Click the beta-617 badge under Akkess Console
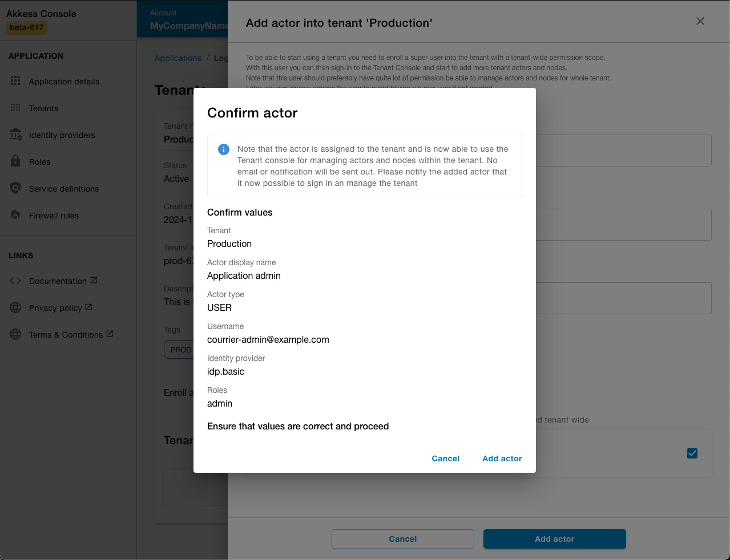 26,28
